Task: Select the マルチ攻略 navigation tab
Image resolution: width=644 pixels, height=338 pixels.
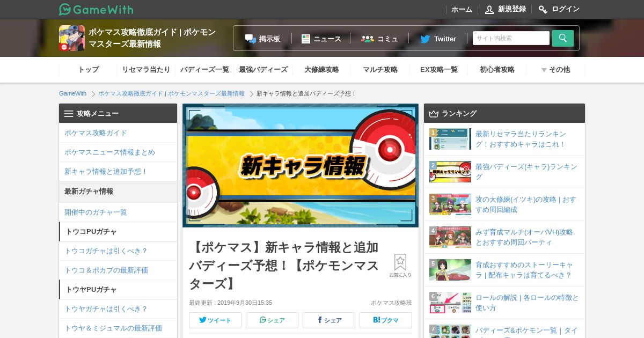Action: [380, 70]
